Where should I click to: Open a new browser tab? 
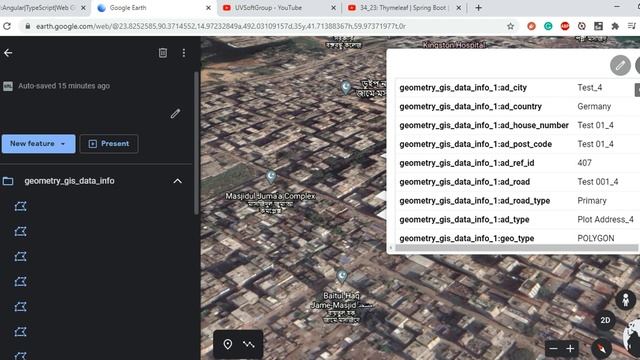(478, 8)
